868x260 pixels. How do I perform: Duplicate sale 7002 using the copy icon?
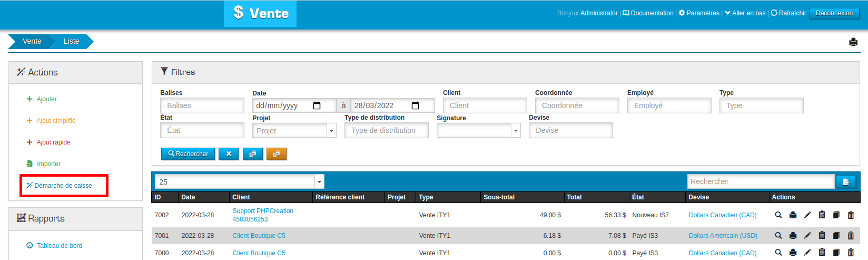click(836, 215)
